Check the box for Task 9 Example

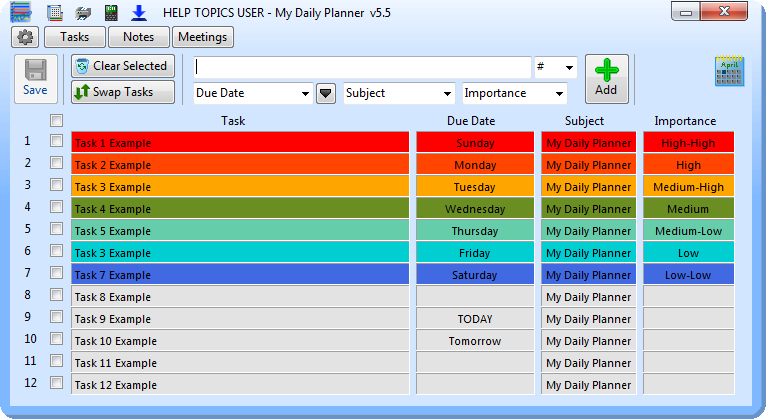tap(57, 316)
